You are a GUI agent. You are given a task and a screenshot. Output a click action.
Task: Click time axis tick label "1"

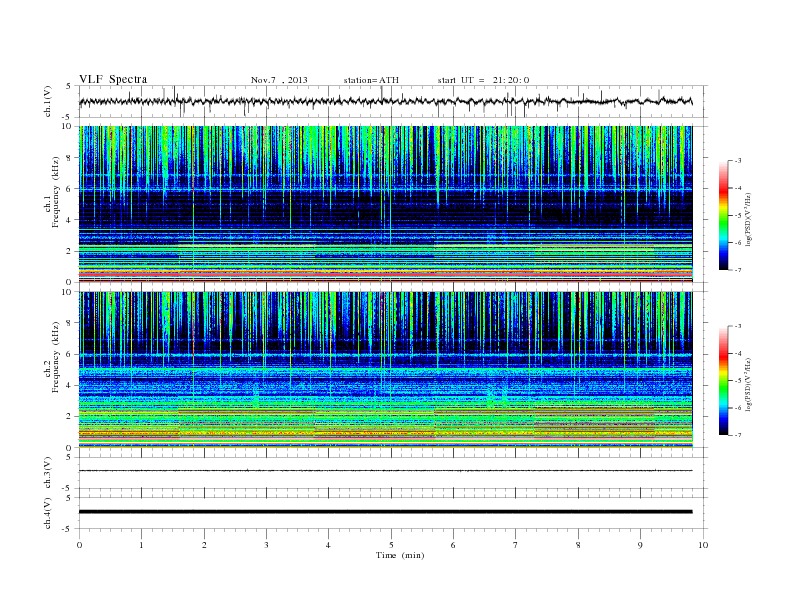tap(141, 545)
